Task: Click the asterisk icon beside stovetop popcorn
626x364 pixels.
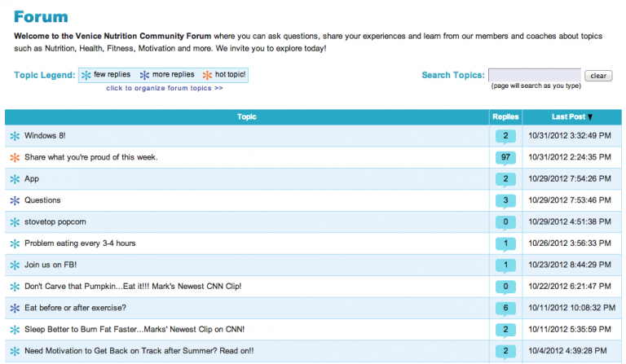Action: tap(14, 221)
